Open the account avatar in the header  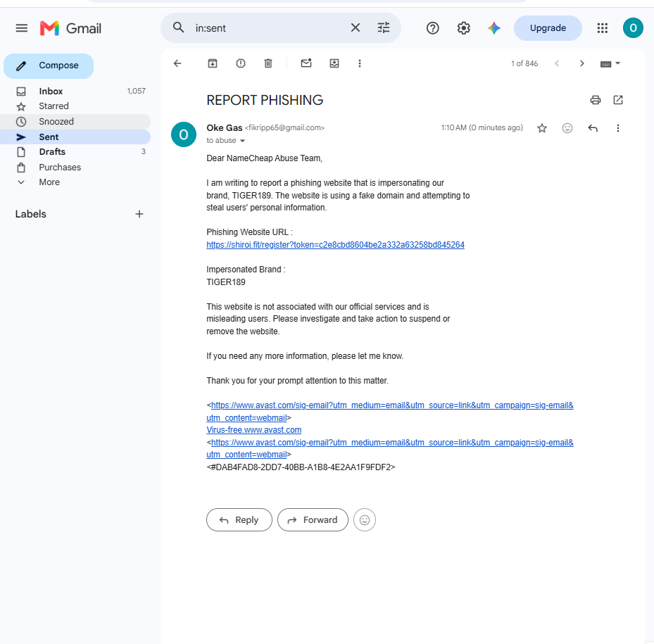[633, 28]
